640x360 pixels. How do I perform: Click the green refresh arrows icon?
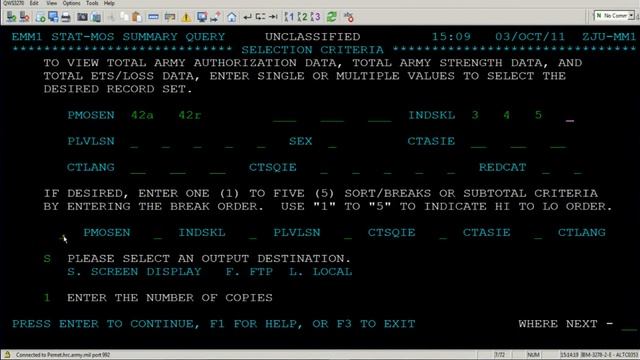[x=331, y=17]
